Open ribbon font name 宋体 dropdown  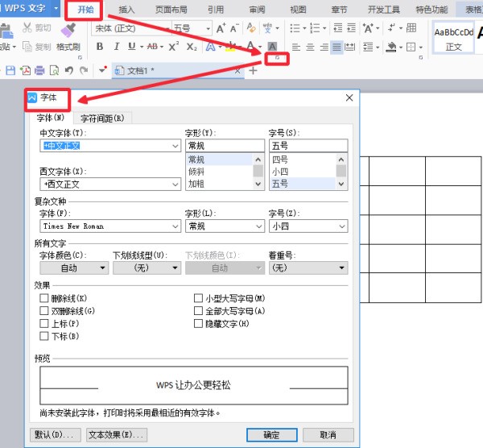pos(167,28)
